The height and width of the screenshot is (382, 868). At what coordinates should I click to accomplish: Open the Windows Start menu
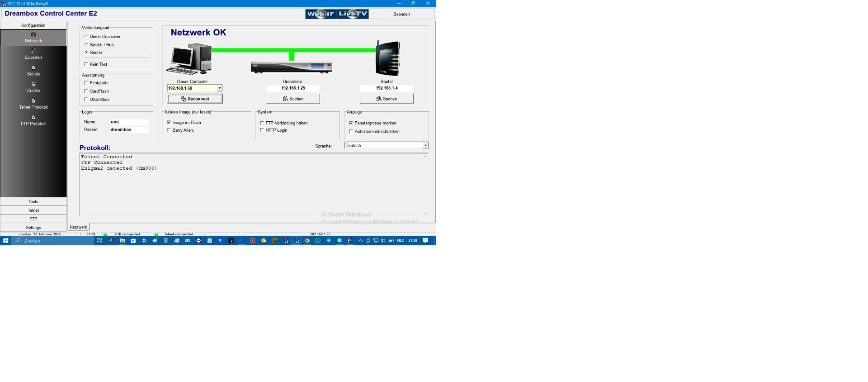point(5,241)
